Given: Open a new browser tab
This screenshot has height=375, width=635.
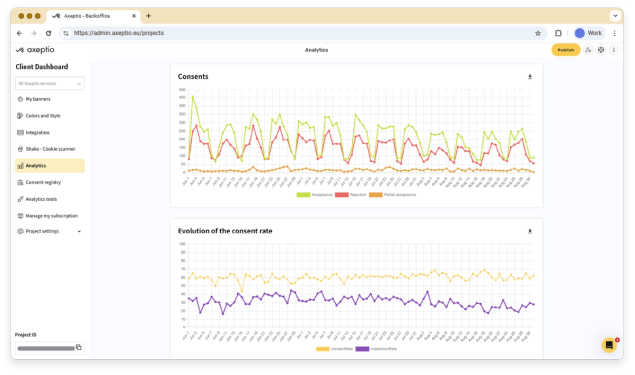Looking at the screenshot, I should click(x=149, y=16).
